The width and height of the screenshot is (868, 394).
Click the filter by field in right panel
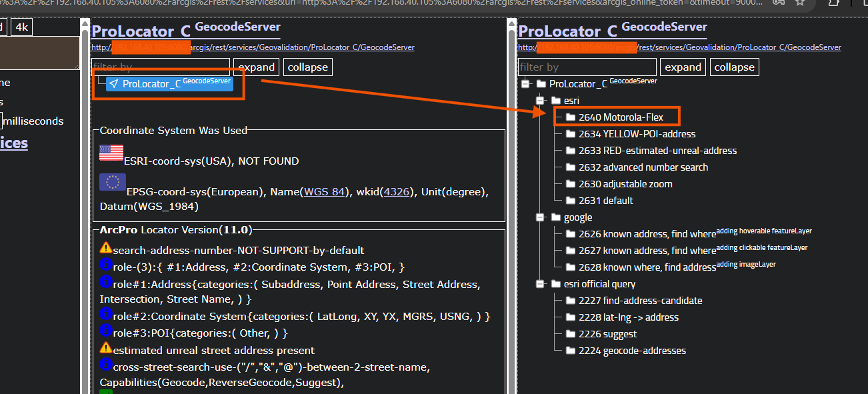click(587, 67)
